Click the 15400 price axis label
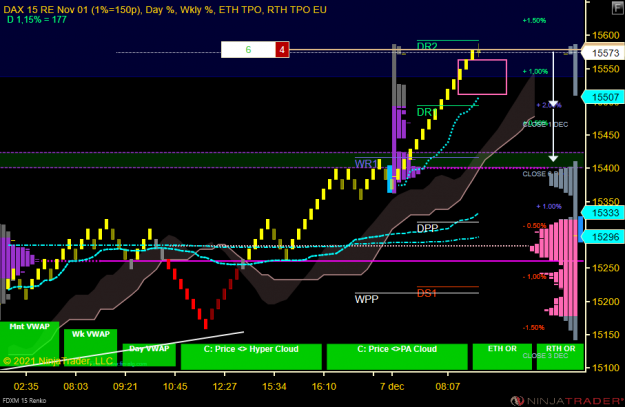The width and height of the screenshot is (625, 407). coord(606,168)
